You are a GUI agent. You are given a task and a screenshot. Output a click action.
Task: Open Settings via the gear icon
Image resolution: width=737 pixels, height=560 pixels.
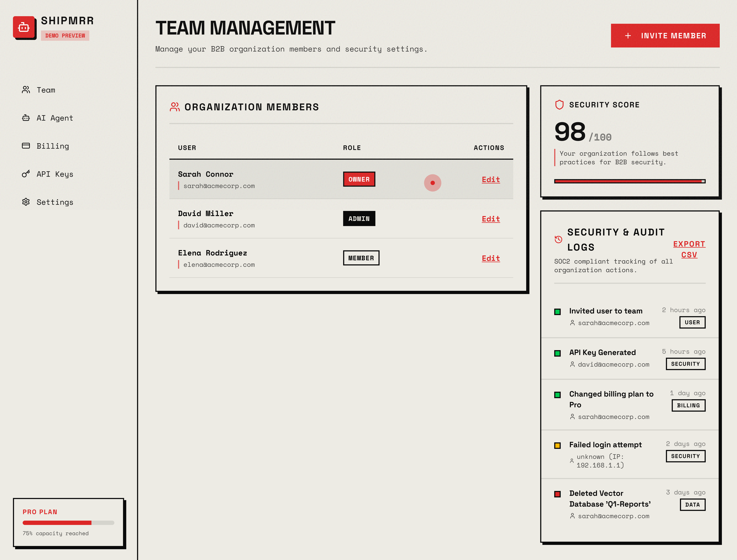(26, 202)
